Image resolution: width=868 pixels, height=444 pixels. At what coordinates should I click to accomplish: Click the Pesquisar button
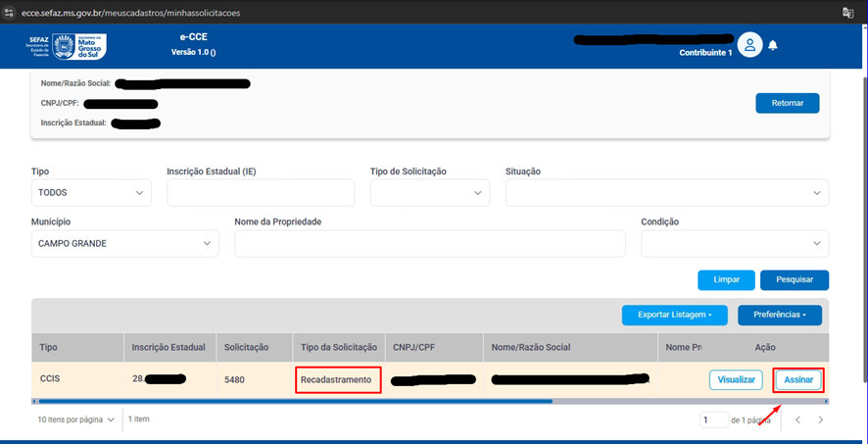click(x=794, y=279)
